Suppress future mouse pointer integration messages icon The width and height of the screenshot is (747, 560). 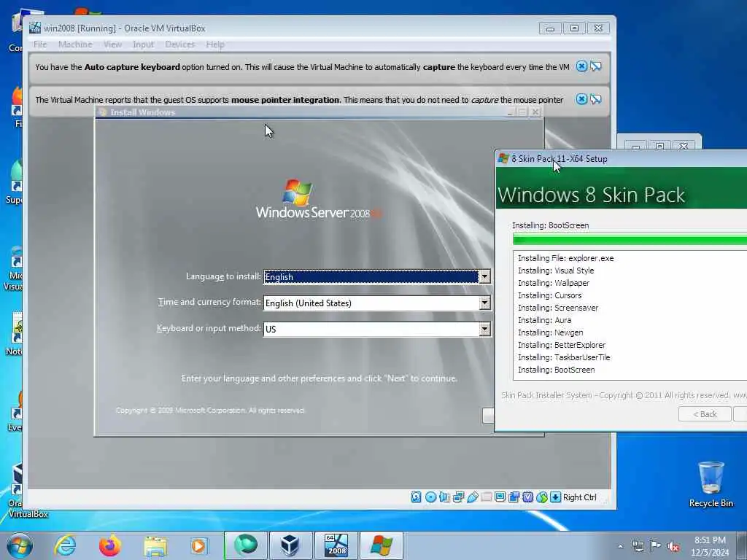click(595, 99)
